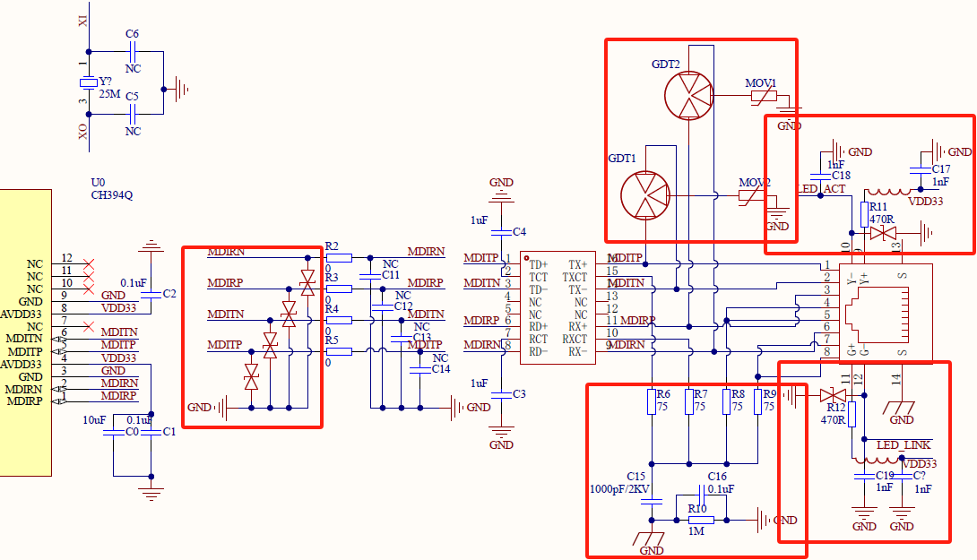Click the R11 470R resistor symbol
The height and width of the screenshot is (560, 977).
(864, 214)
